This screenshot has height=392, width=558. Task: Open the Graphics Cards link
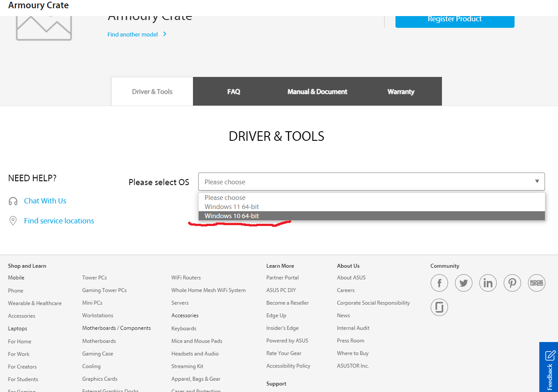[100, 379]
